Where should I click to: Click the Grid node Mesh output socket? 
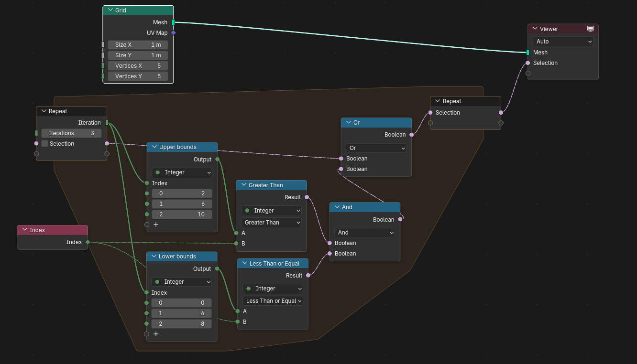[x=174, y=22]
